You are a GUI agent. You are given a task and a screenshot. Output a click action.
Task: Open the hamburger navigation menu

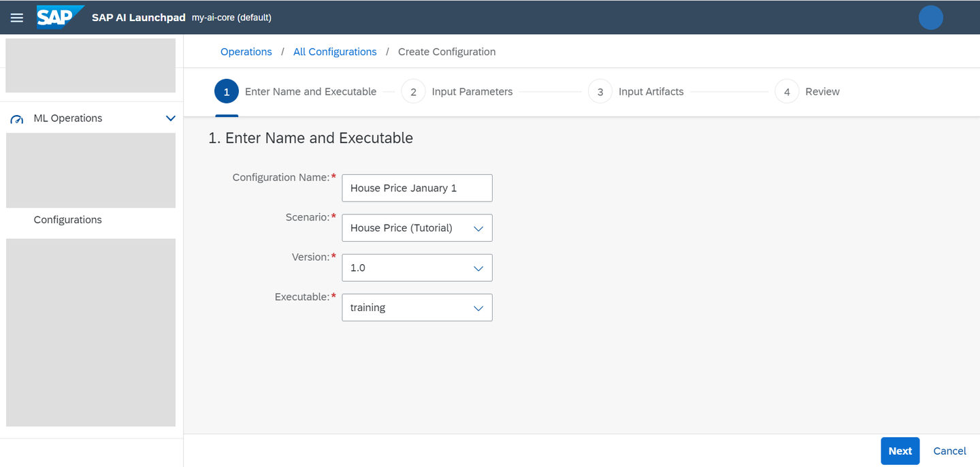17,18
